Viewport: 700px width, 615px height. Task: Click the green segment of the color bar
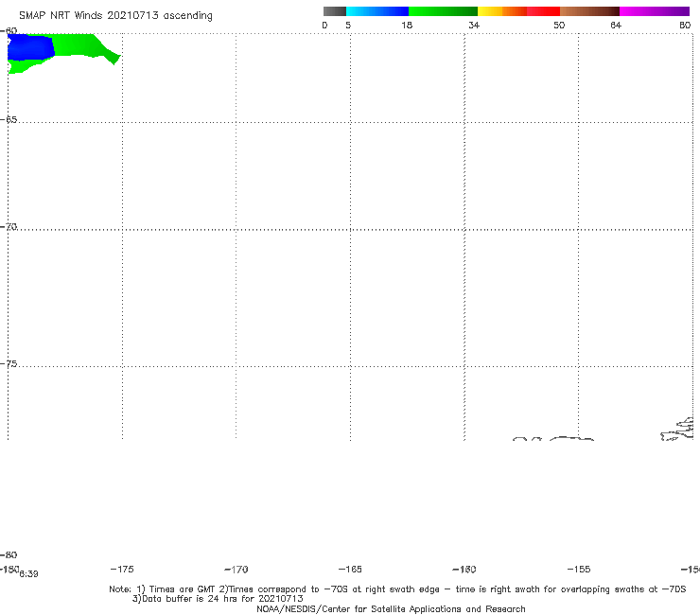[x=443, y=11]
